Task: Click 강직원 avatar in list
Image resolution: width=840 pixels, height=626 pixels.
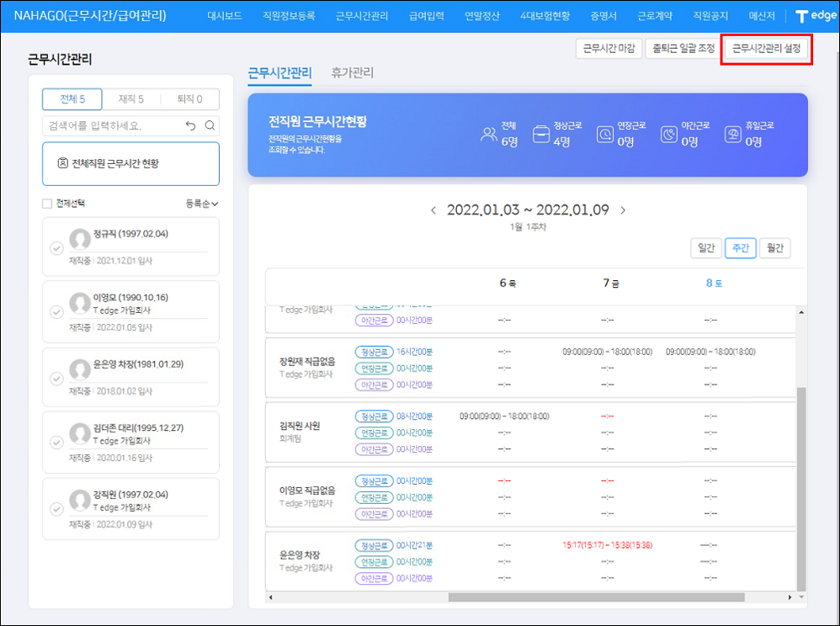Action: tap(80, 500)
